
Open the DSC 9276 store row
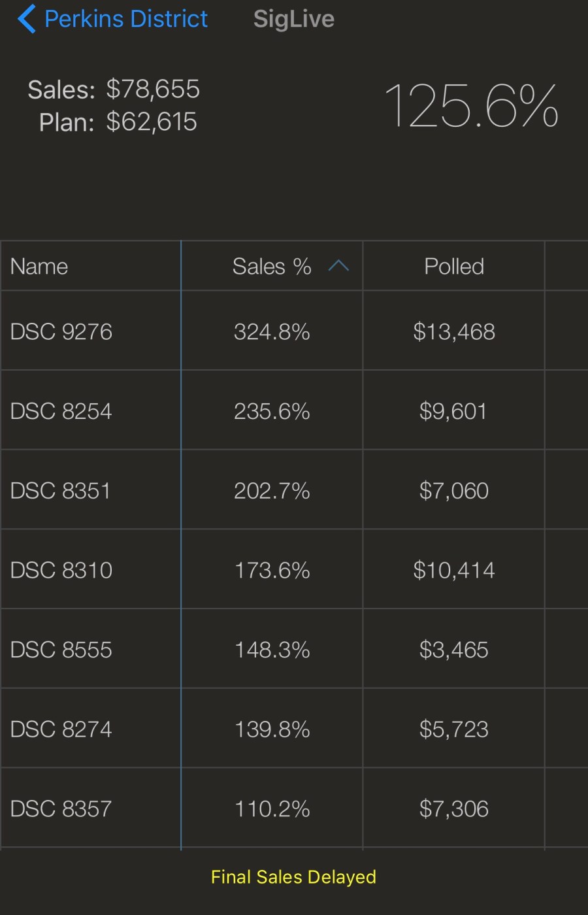click(x=61, y=331)
